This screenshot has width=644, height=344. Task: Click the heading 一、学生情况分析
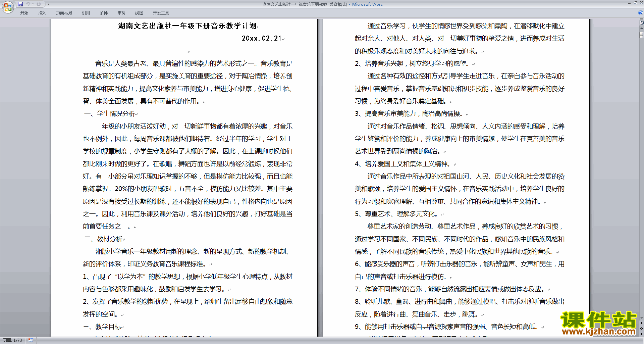click(110, 114)
